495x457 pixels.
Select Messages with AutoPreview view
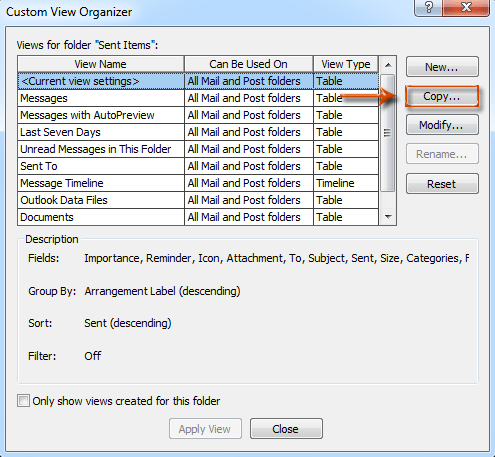click(x=198, y=115)
